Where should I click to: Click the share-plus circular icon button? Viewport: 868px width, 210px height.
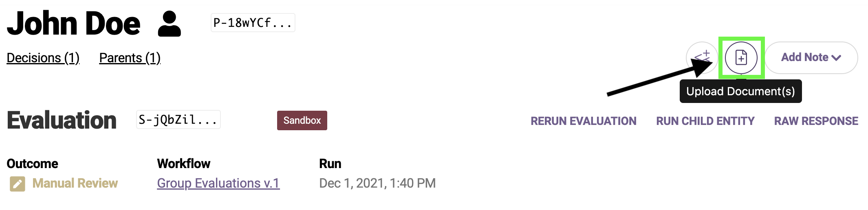point(702,58)
